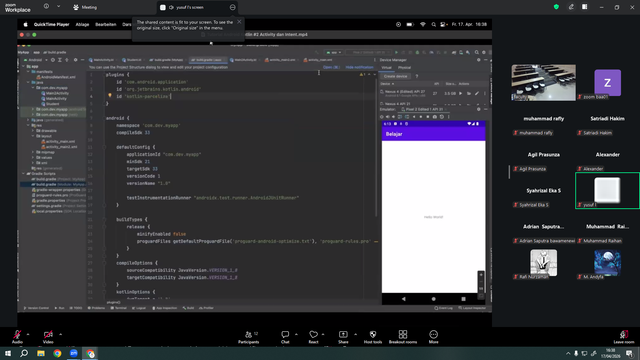Screen dimensions: 640x360
Task: Start camera with the Zoom Video button
Action: pyautogui.click(x=48, y=337)
